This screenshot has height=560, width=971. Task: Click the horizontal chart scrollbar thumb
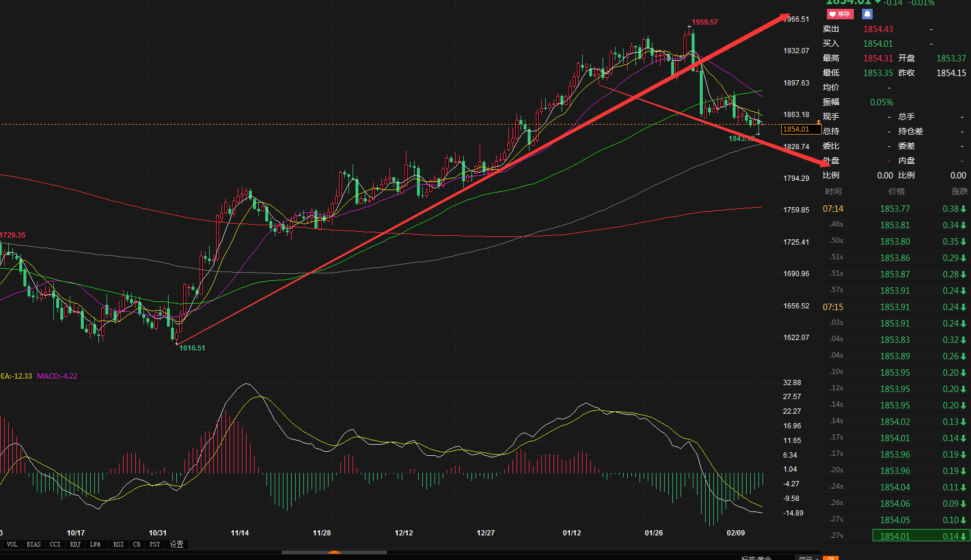pyautogui.click(x=305, y=552)
